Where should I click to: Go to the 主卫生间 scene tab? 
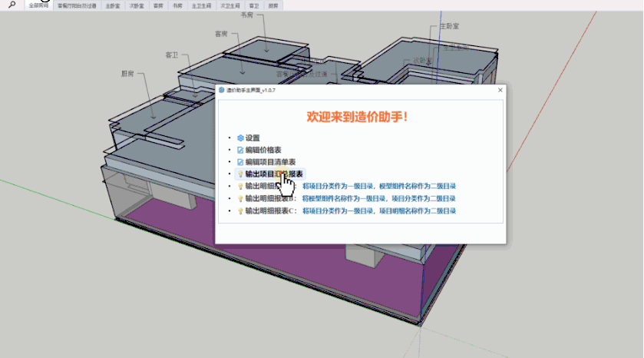[x=201, y=5]
